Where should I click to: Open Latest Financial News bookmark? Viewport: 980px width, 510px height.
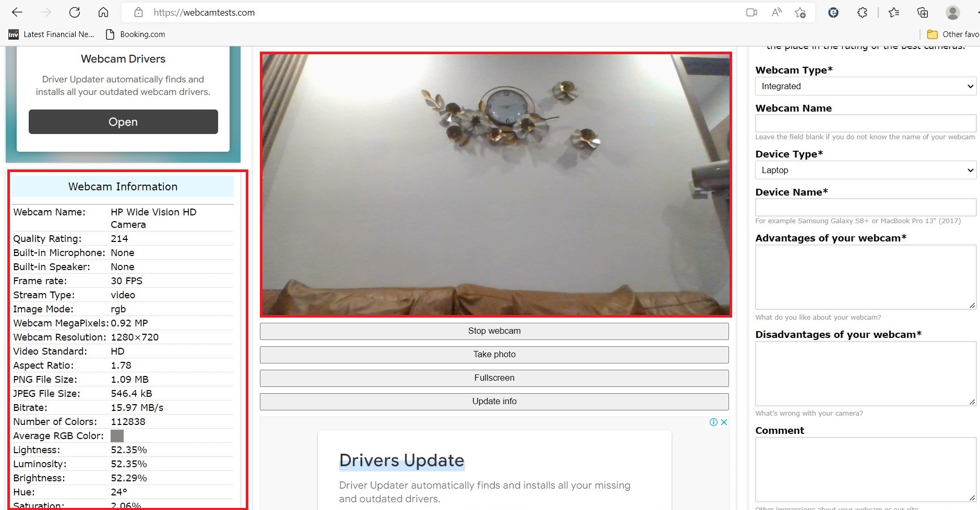click(x=51, y=34)
